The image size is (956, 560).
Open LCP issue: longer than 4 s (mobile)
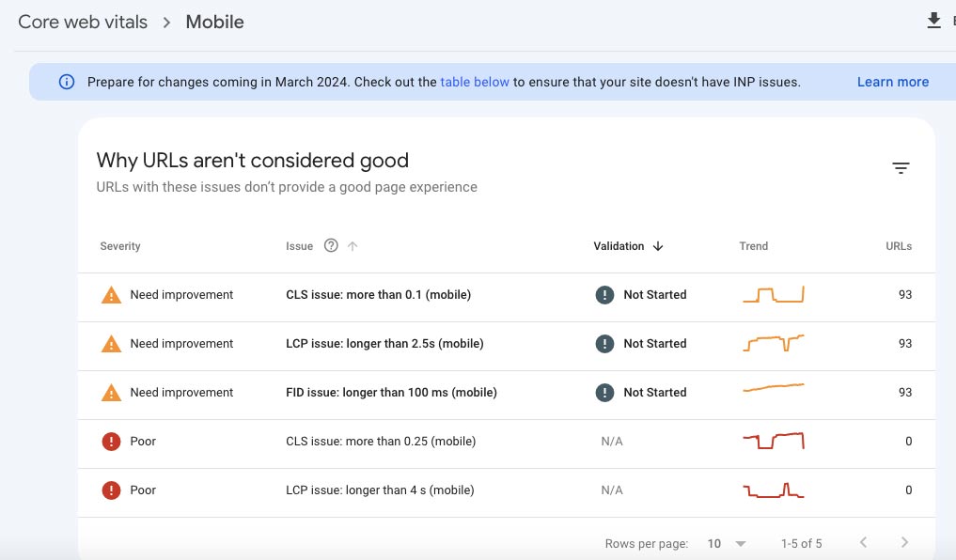380,490
